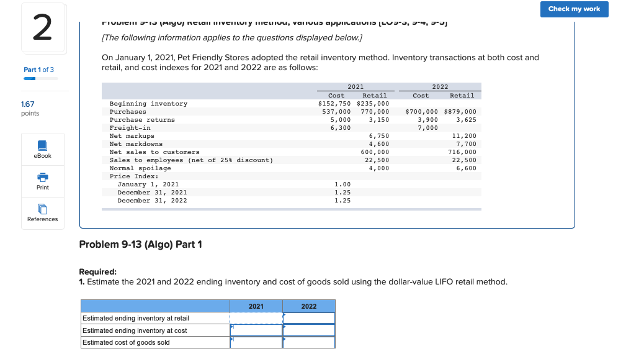644x364 pixels.
Task: Select 2021 cost of goods sold field
Action: pos(256,342)
